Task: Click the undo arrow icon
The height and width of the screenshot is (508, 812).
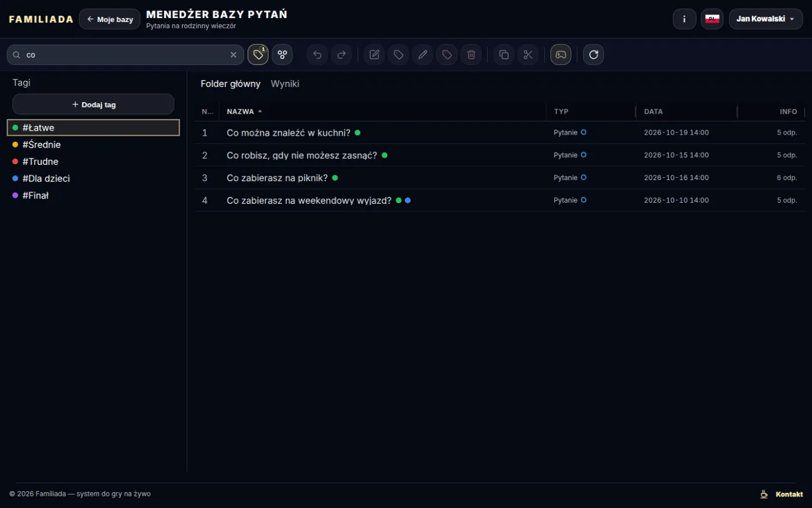Action: 317,55
